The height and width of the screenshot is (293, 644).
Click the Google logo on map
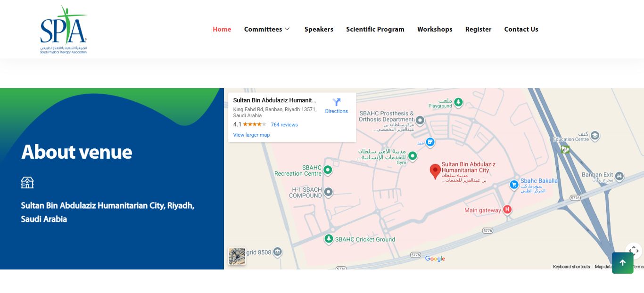[x=435, y=259]
